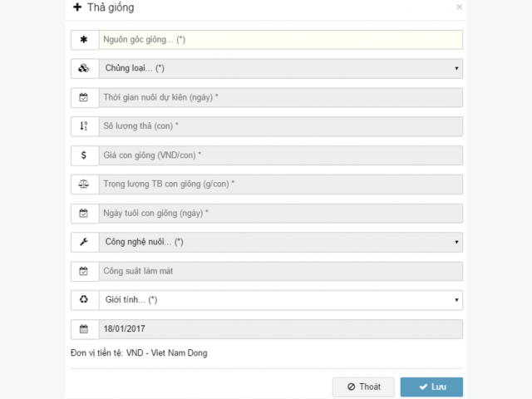Focus the Số lượng thả (con) field

pos(281,126)
